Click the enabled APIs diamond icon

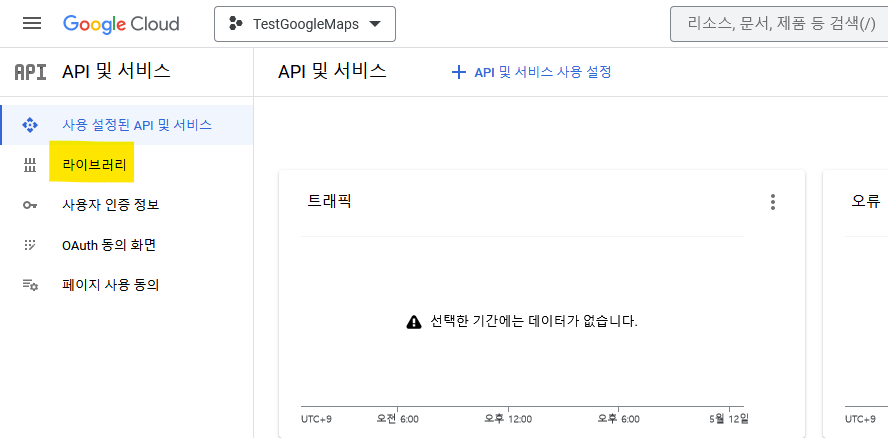(30, 125)
